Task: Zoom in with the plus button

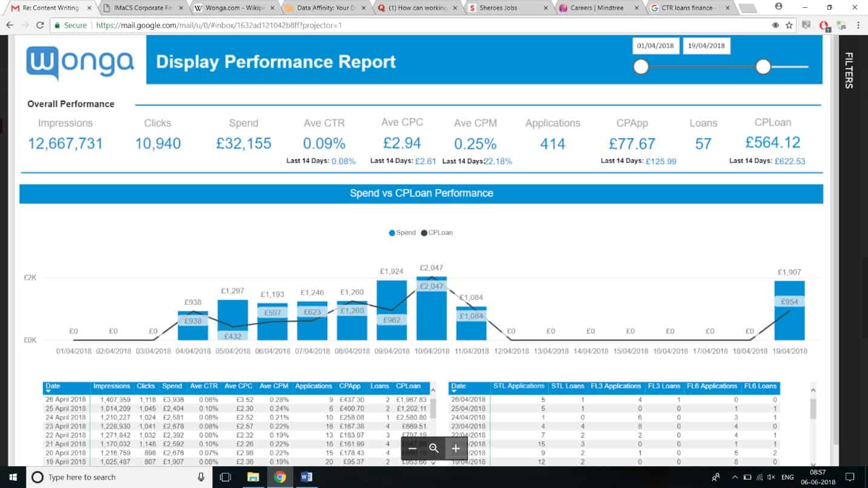Action: (x=456, y=449)
